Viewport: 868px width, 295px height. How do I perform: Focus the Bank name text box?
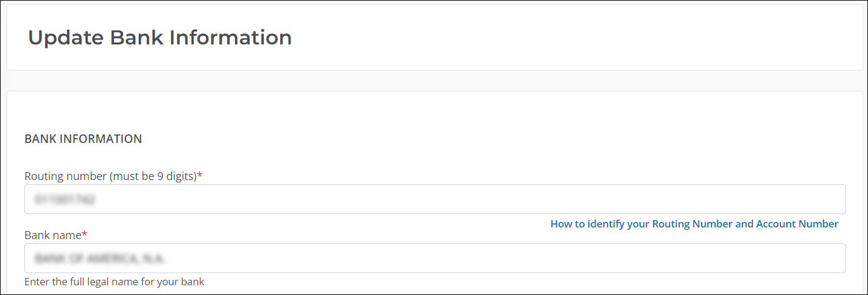[x=435, y=258]
